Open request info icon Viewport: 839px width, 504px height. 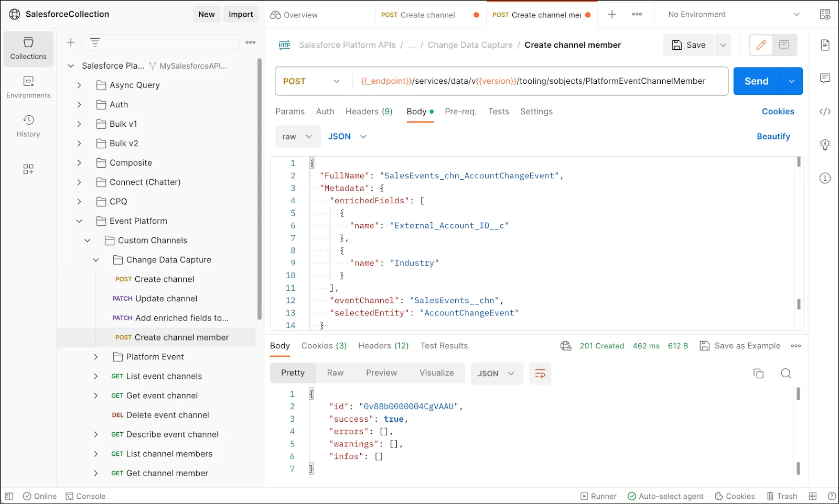(x=825, y=178)
